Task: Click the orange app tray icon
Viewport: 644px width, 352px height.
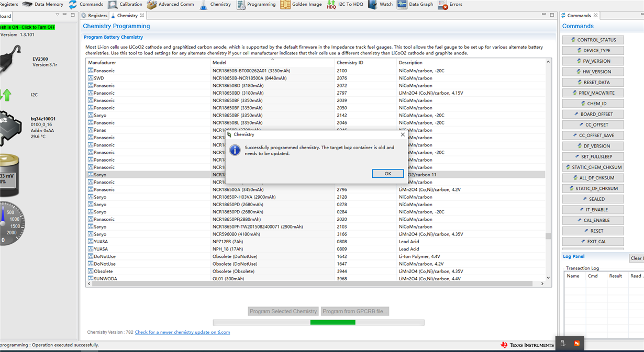Action: point(576,344)
